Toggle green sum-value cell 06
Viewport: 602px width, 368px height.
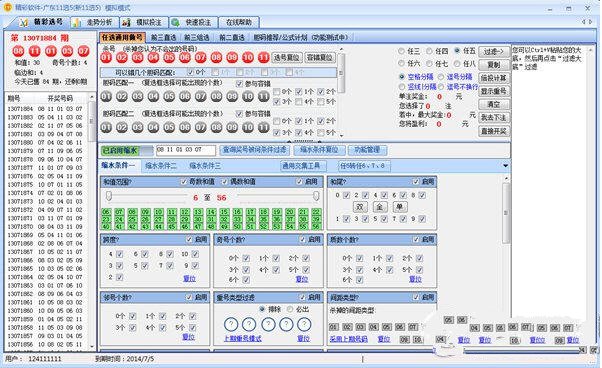106,212
